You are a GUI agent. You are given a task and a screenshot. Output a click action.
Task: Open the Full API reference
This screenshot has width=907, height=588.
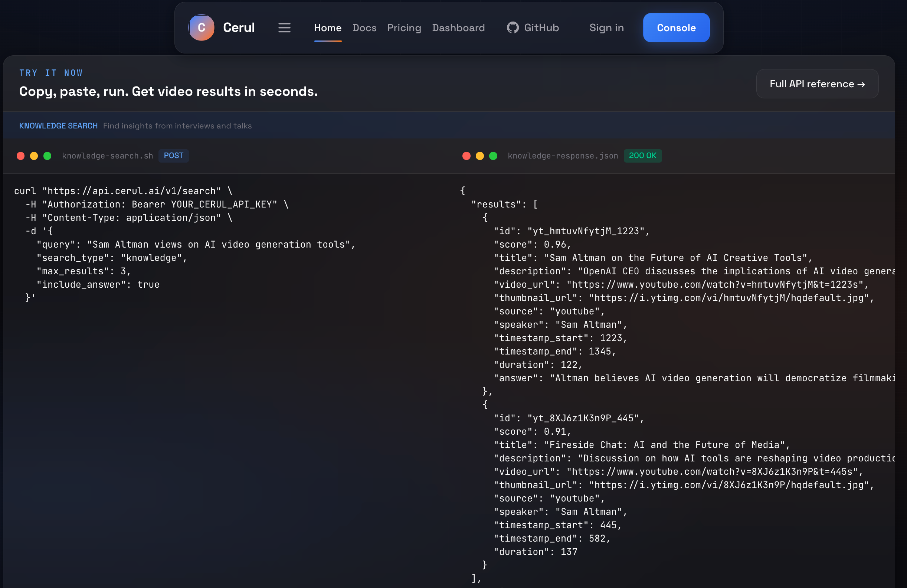817,84
